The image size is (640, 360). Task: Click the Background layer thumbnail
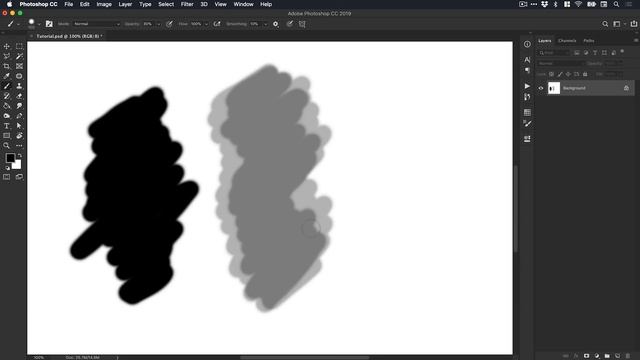coord(554,88)
